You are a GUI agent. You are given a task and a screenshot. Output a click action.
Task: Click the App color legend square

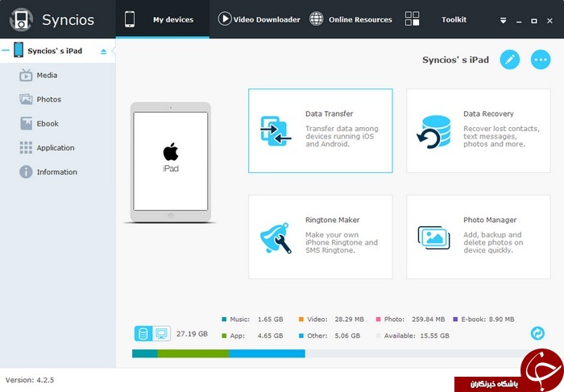224,336
